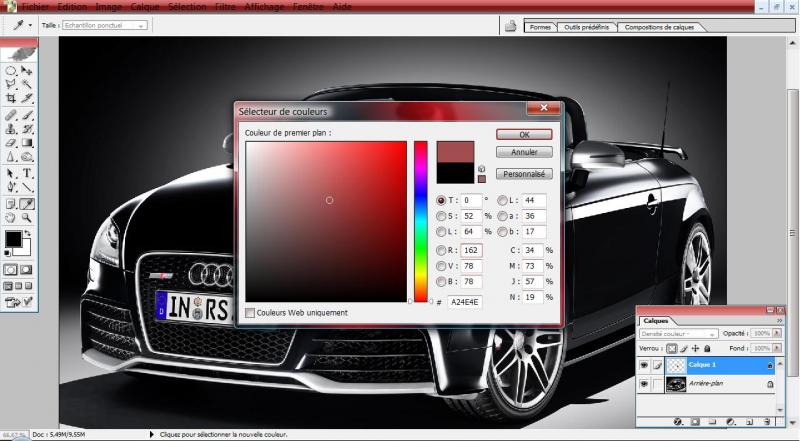Select the S saturation radio button

[x=441, y=216]
